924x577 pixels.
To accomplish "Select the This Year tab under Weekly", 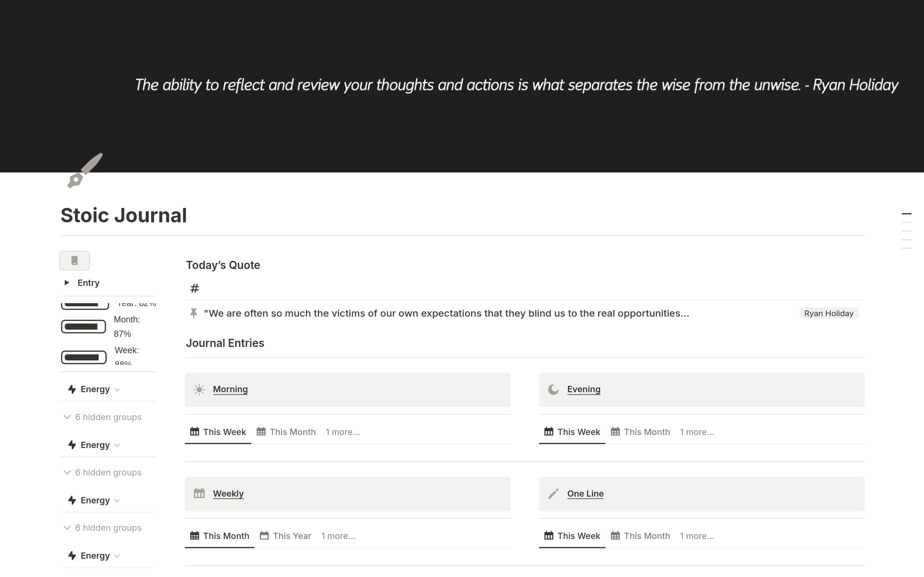I will pos(292,535).
